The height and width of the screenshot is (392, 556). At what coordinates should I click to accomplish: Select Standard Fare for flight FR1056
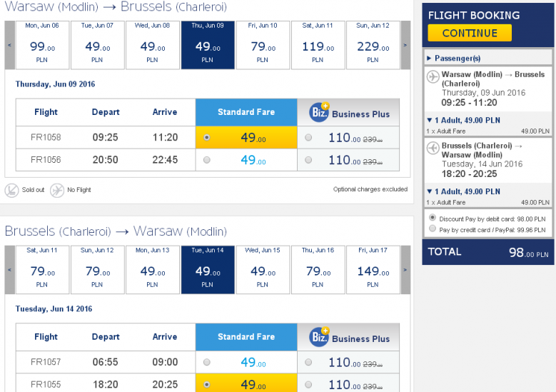(x=207, y=160)
